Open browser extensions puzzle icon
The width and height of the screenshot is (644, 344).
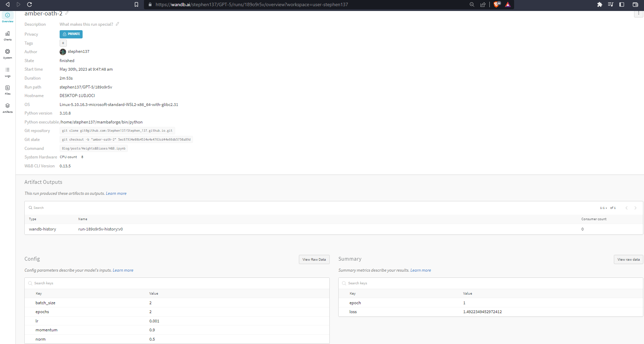tap(600, 4)
